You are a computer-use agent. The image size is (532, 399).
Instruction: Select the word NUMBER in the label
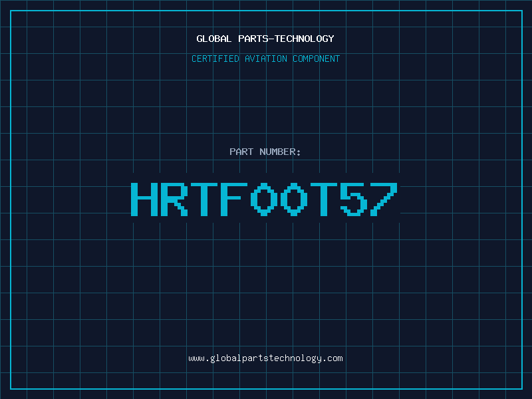pyautogui.click(x=281, y=152)
